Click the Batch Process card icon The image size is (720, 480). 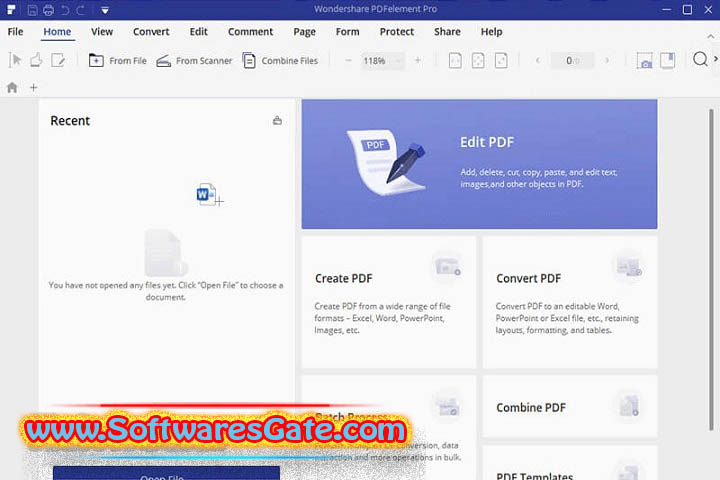coord(448,406)
